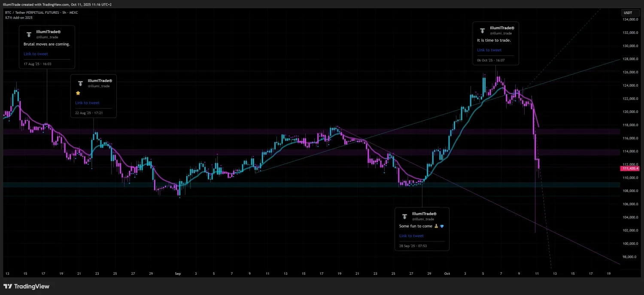
Task: Click IllumiTrade® name in the 06 Oct card
Action: coord(502,28)
